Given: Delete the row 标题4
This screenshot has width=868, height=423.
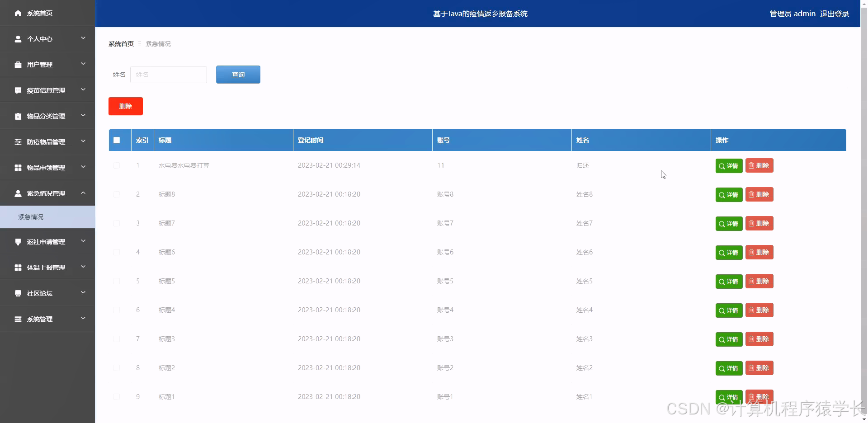Looking at the screenshot, I should pyautogui.click(x=759, y=310).
